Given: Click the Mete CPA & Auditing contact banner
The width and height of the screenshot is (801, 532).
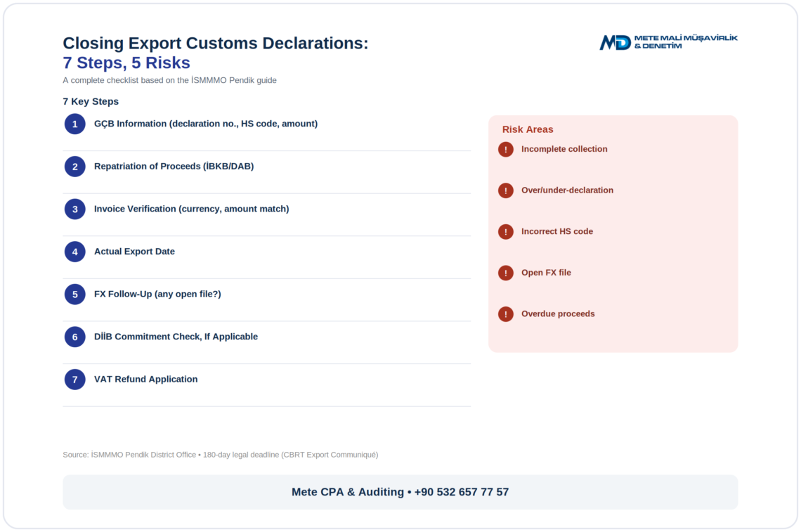Looking at the screenshot, I should pyautogui.click(x=400, y=492).
